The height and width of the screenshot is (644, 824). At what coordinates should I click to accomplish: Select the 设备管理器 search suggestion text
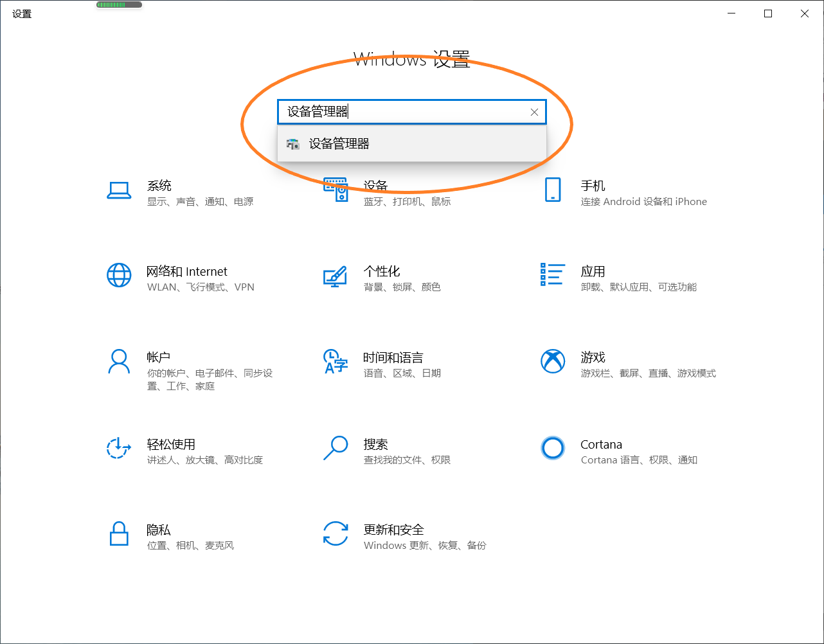click(x=339, y=144)
